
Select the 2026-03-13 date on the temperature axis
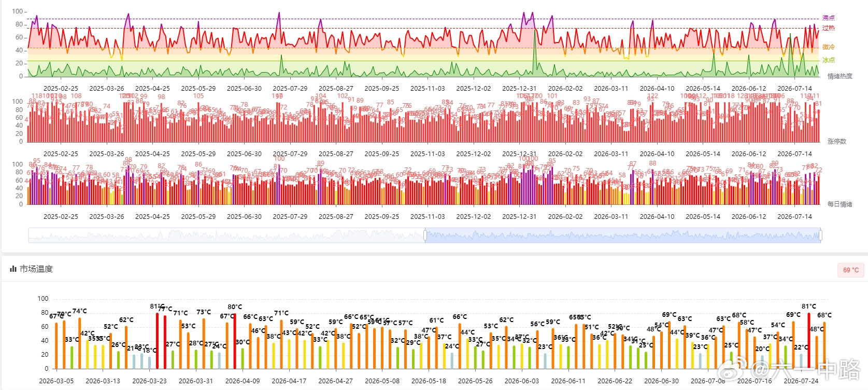point(103,381)
